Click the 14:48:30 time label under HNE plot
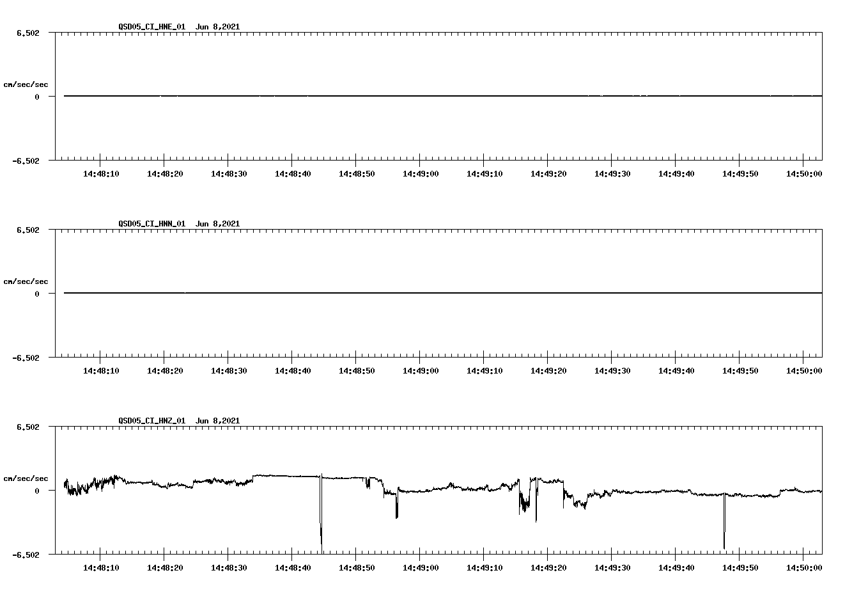 pyautogui.click(x=229, y=174)
